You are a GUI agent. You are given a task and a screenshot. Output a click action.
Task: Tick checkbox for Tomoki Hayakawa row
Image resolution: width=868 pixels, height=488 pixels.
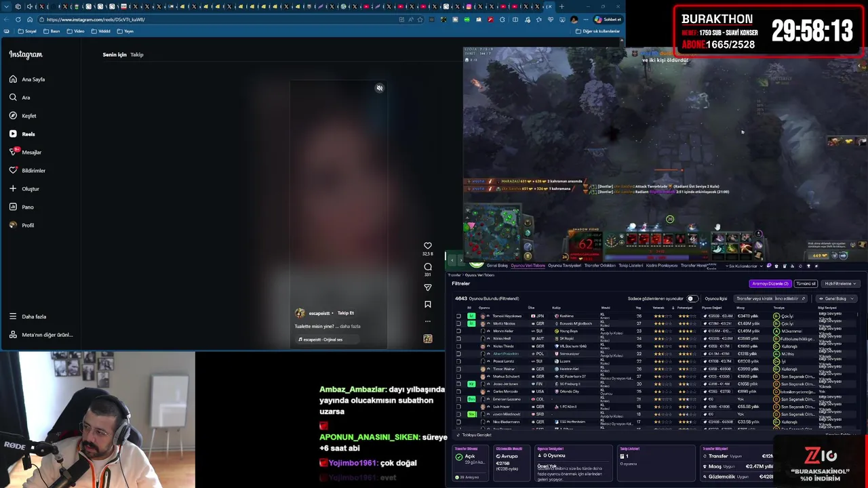(458, 317)
